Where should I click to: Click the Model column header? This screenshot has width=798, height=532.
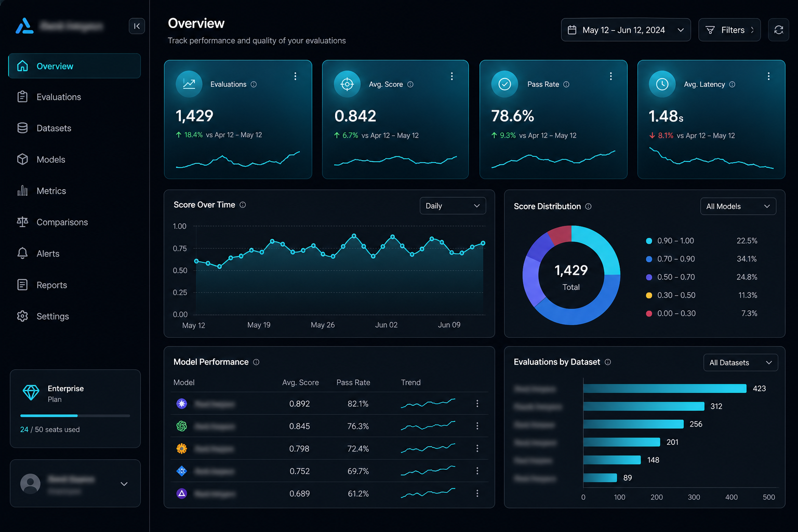coord(184,382)
